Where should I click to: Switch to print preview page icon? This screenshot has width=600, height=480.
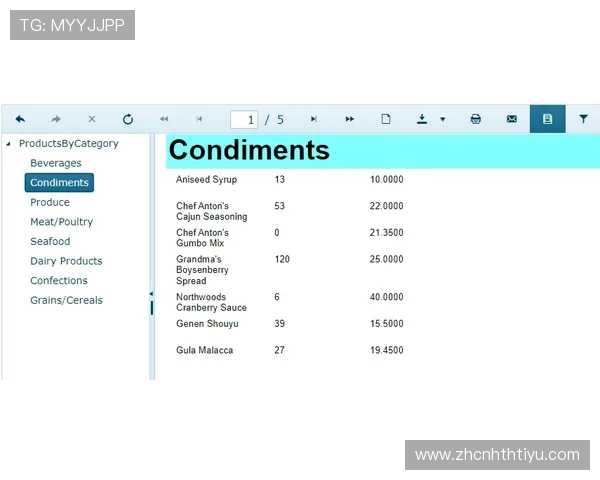click(x=386, y=119)
